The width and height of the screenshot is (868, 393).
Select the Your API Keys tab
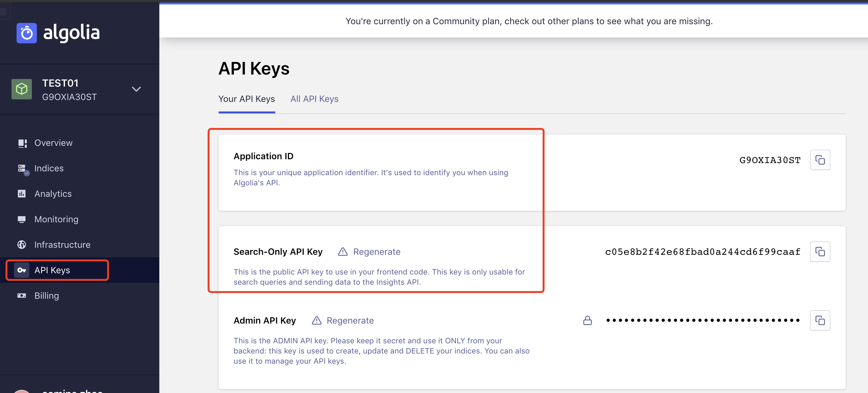(246, 99)
